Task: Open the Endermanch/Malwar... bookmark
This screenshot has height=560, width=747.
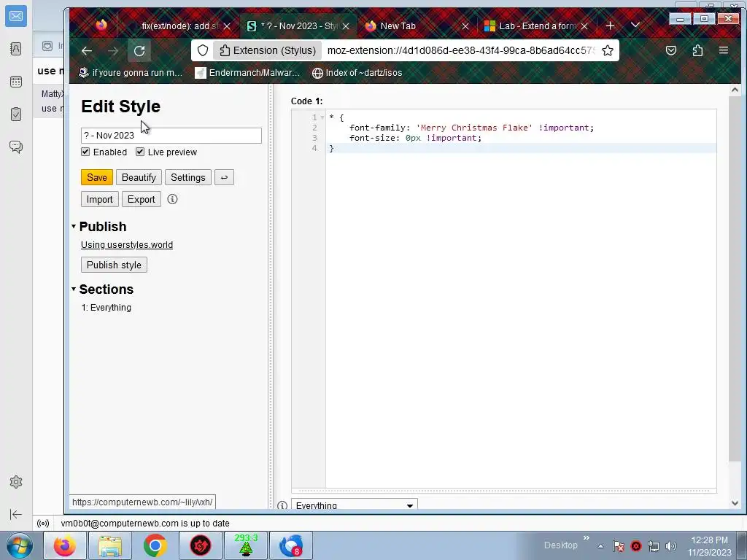Action: (248, 73)
